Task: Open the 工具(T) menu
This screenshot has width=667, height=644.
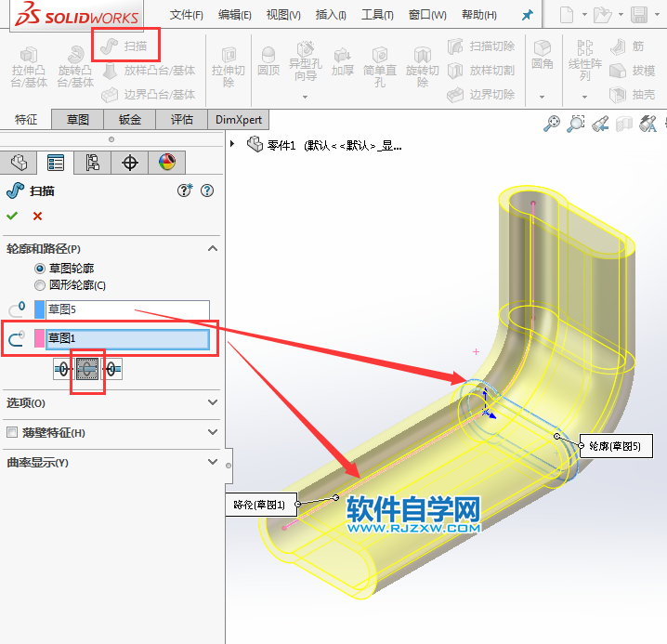Action: [377, 15]
